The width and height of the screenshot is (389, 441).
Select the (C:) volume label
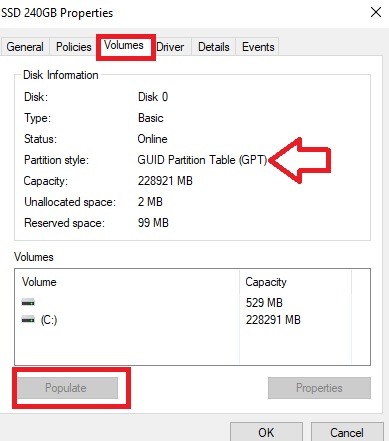point(49,320)
